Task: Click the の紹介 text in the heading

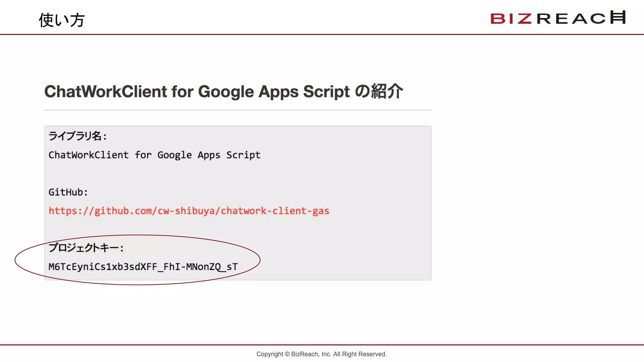Action: (x=379, y=91)
